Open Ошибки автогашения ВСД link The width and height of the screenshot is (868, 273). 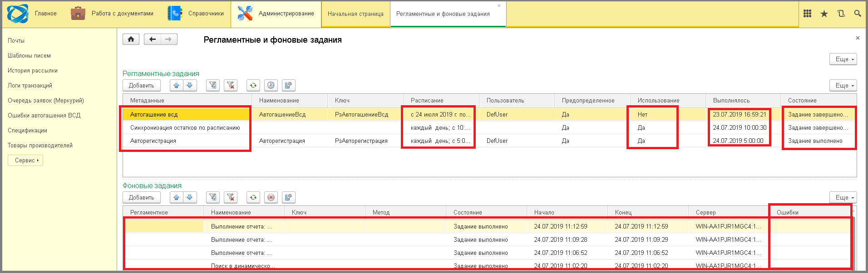44,115
